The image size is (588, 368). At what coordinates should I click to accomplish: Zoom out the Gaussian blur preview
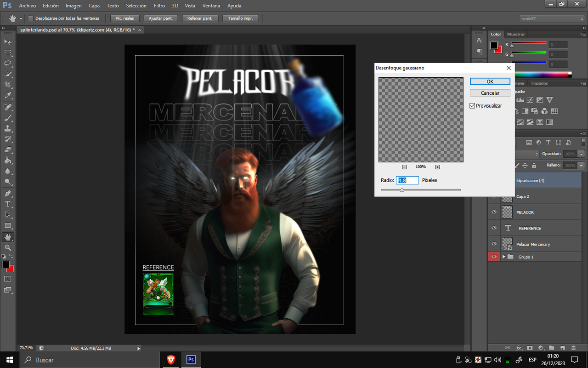[404, 167]
